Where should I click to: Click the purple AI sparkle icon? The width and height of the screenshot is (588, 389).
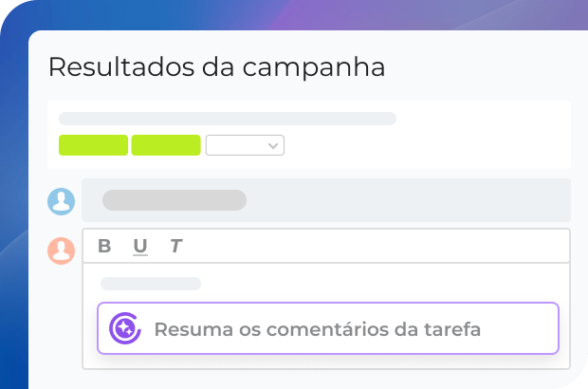124,328
